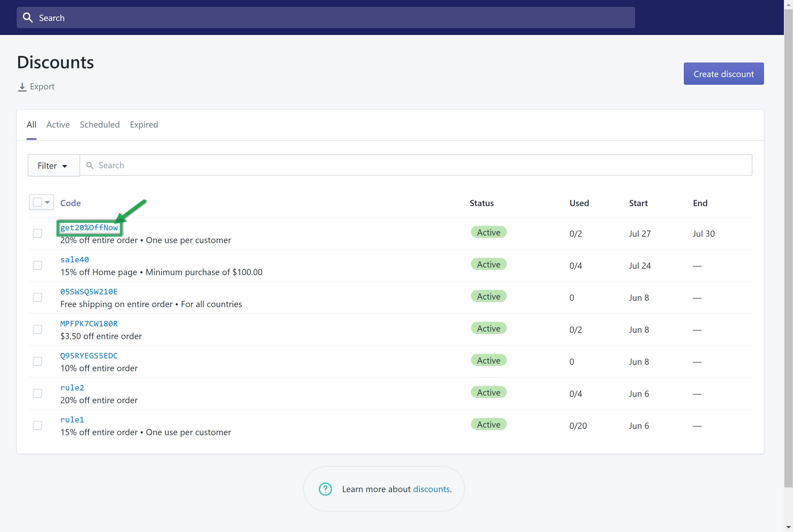Image resolution: width=793 pixels, height=532 pixels.
Task: Switch to the Active tab
Action: [x=58, y=125]
